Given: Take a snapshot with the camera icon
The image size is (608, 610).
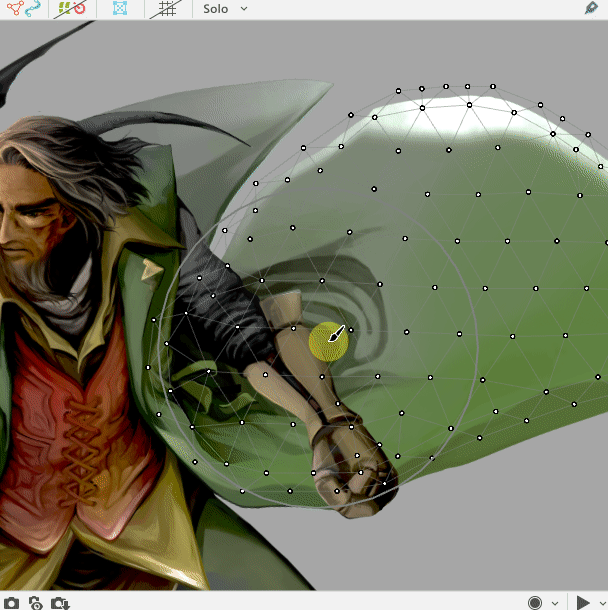Looking at the screenshot, I should click(x=11, y=603).
